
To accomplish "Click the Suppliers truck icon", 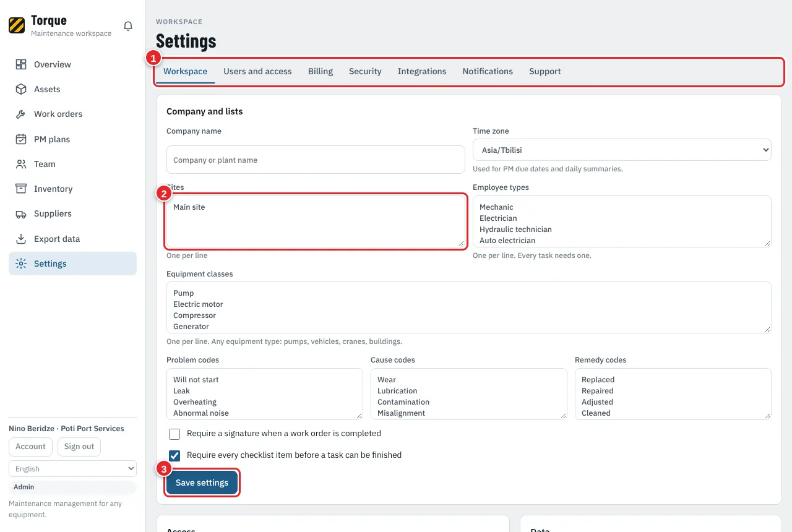I will click(21, 213).
